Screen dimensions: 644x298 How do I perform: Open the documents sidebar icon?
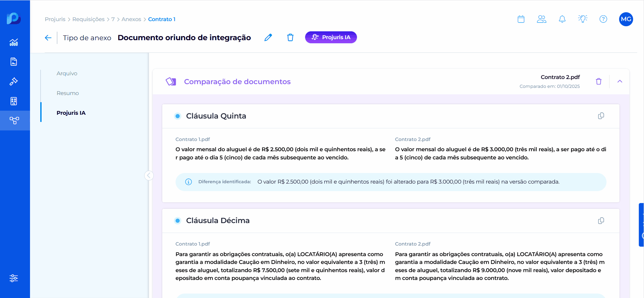(x=14, y=62)
